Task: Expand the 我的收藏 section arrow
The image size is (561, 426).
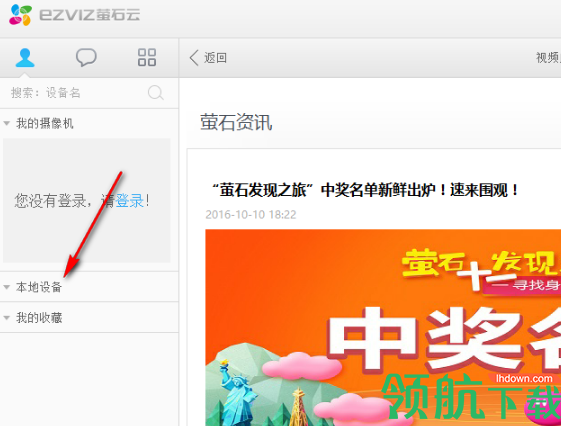Action: 6,318
